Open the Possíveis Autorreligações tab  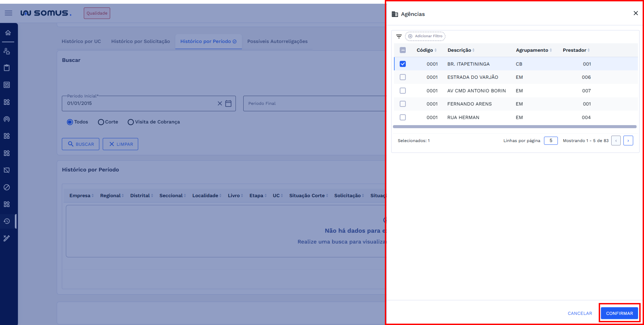click(x=277, y=42)
